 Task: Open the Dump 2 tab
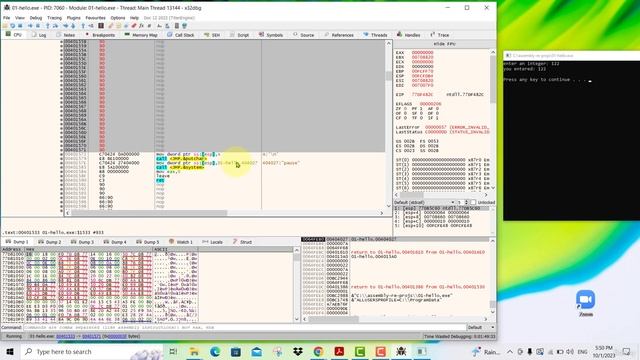(x=50, y=242)
